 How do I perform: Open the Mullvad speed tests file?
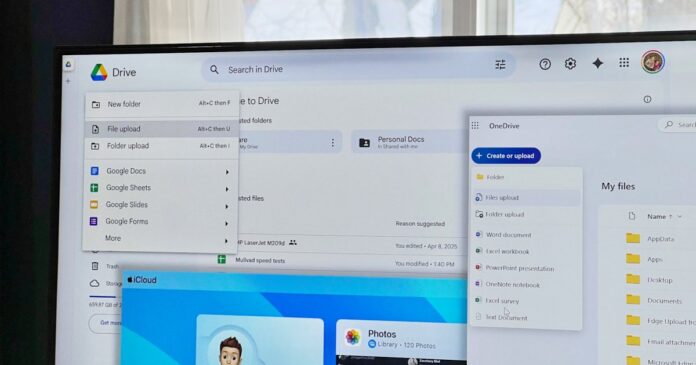[x=260, y=261]
